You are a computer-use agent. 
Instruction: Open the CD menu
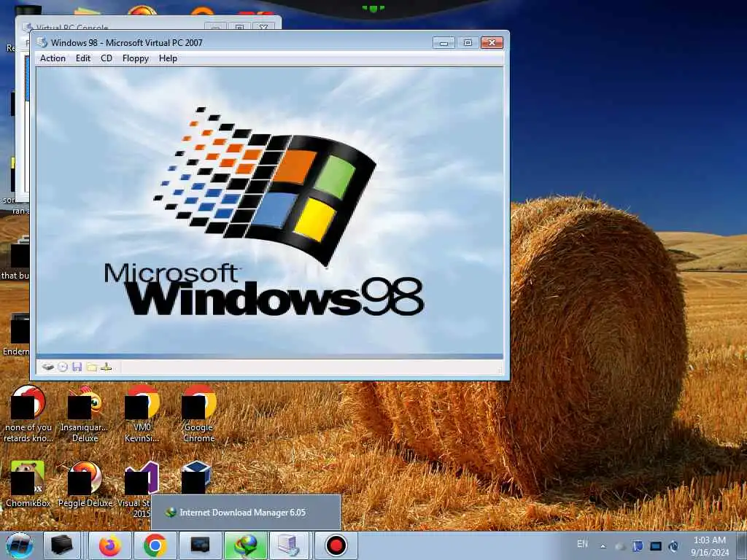[x=107, y=58]
